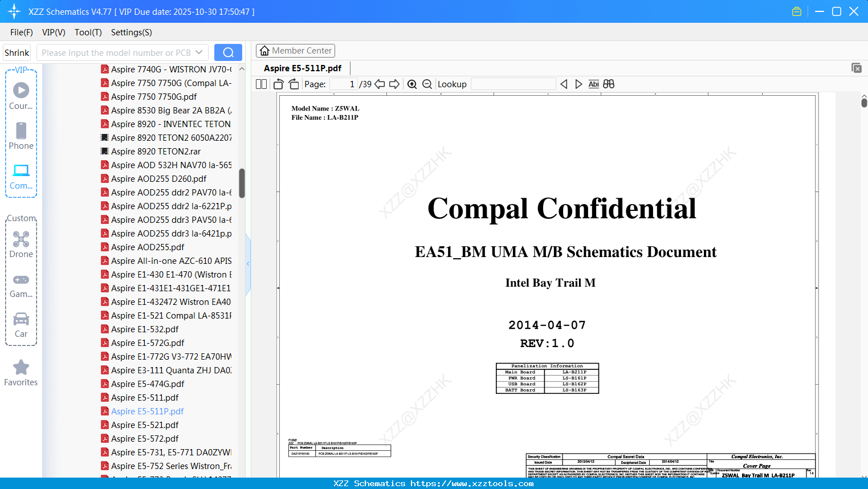
Task: Open the VIP(V) menu
Action: [x=54, y=32]
